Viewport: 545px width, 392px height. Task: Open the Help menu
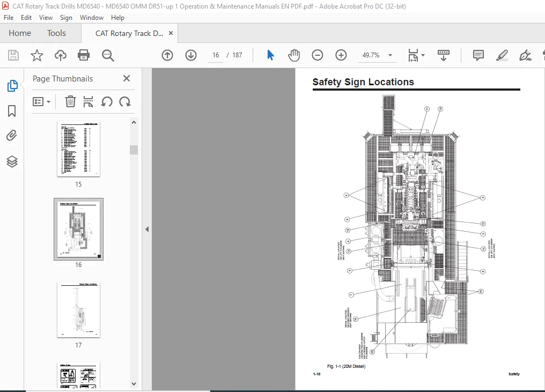point(117,18)
